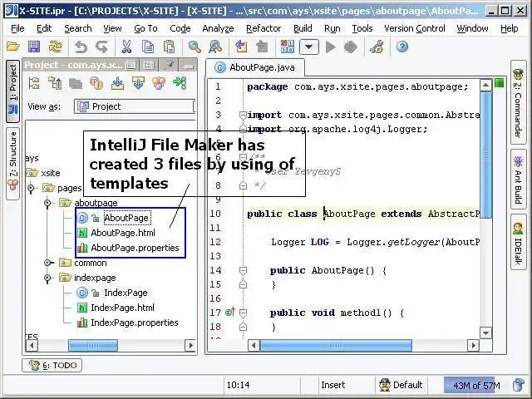Collapse the pages folder node
This screenshot has height=399, width=532.
[31, 188]
